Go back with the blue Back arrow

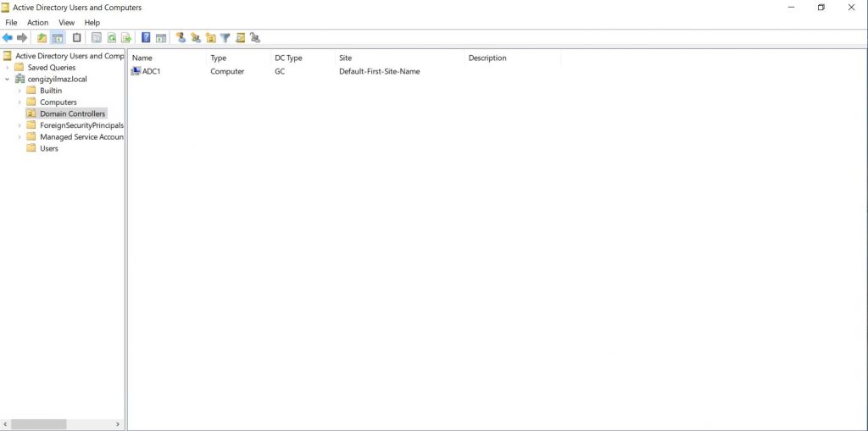(x=7, y=37)
